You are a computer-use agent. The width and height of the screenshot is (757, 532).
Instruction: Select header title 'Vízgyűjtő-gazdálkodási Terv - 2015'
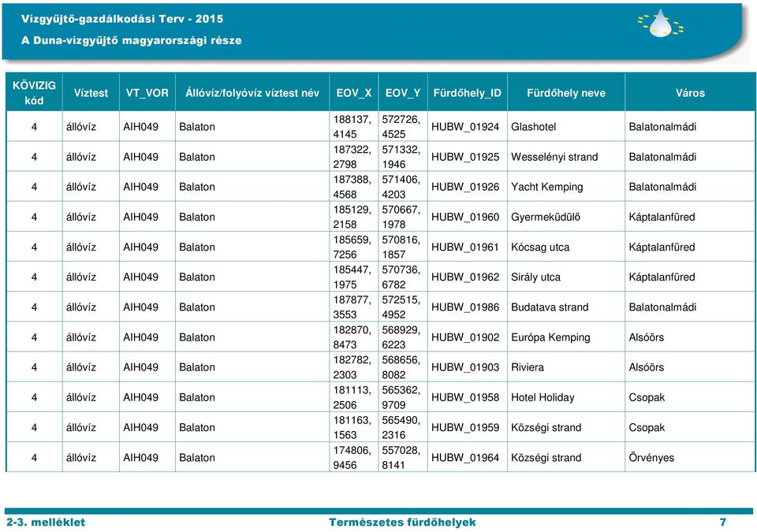122,19
